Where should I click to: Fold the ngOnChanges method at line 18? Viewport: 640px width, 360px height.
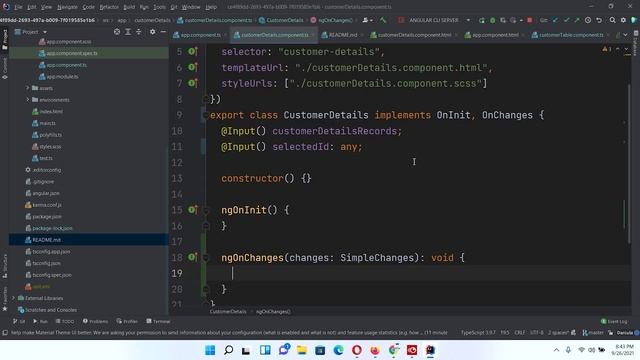point(206,258)
